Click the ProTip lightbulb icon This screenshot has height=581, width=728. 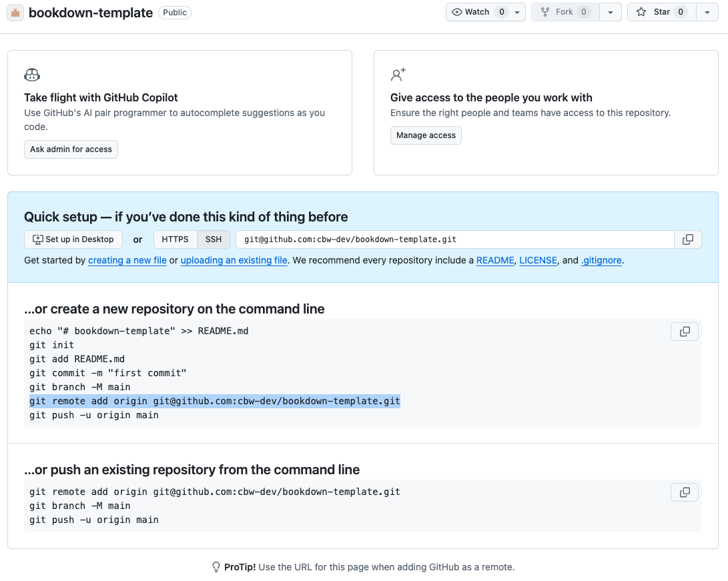click(x=216, y=567)
